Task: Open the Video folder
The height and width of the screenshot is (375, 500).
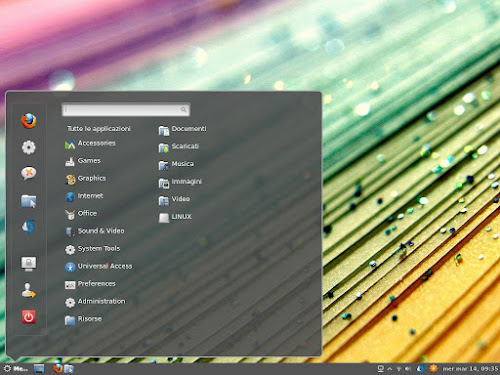Action: [174, 199]
